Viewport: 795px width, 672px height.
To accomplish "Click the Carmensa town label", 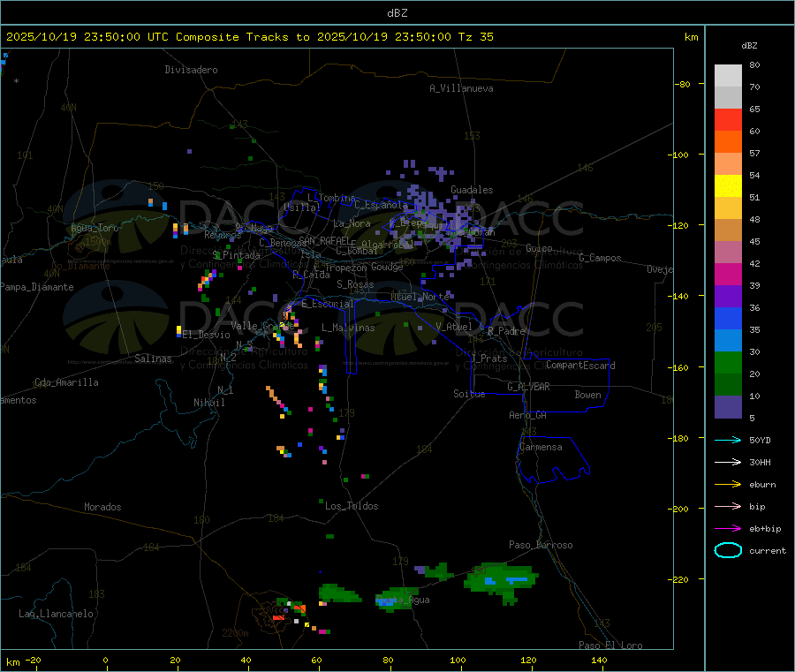I will pos(541,447).
